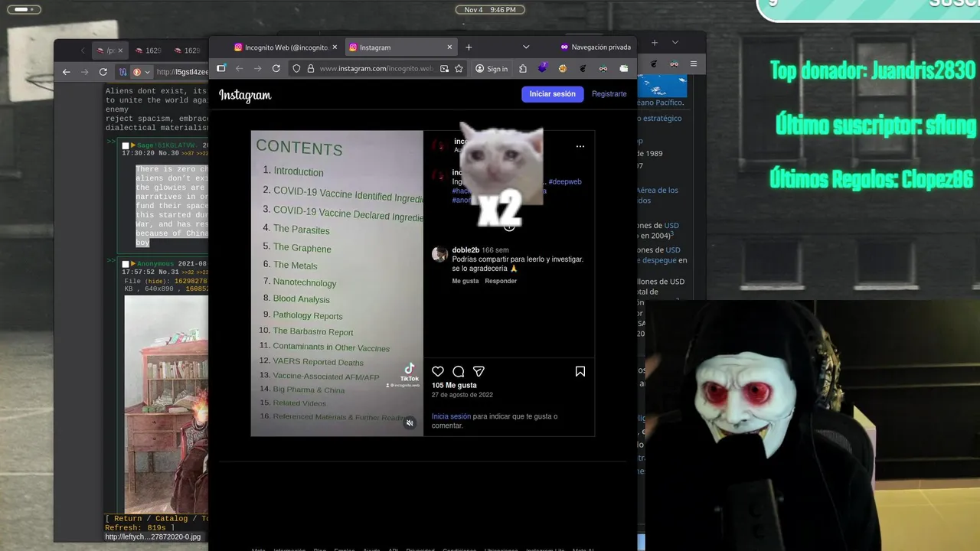Screen dimensions: 980x551
Task: Tick the checkbox on Anonymous post No.31
Action: pyautogui.click(x=126, y=264)
